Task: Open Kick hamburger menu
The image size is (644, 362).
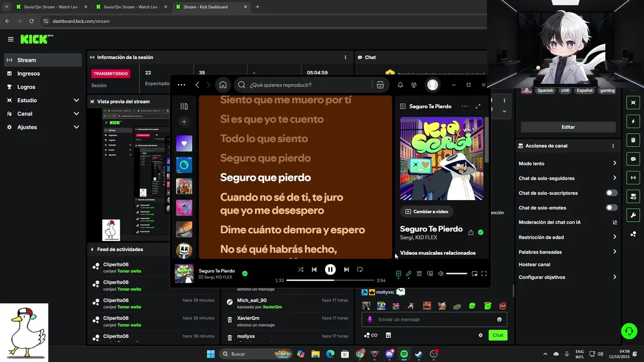Action: tap(11, 39)
